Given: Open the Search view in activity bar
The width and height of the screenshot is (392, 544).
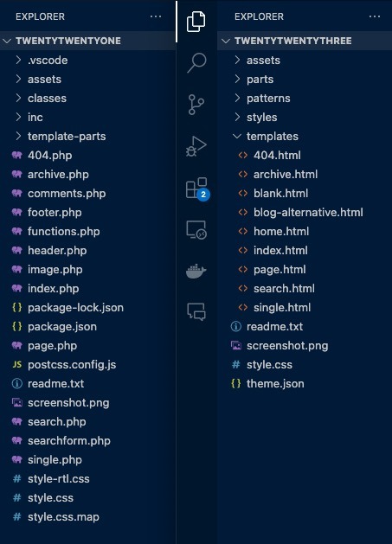Looking at the screenshot, I should 196,63.
